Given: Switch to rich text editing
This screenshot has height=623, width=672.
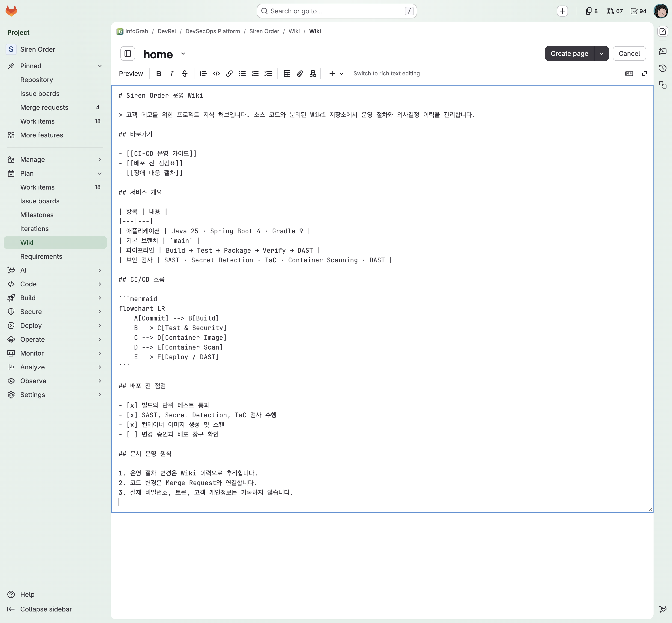Looking at the screenshot, I should pyautogui.click(x=387, y=74).
